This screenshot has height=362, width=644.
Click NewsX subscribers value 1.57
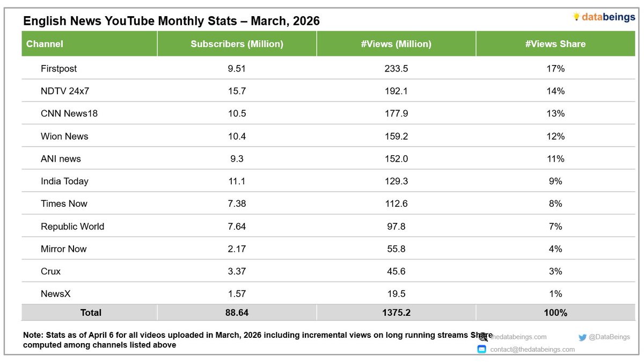point(237,294)
